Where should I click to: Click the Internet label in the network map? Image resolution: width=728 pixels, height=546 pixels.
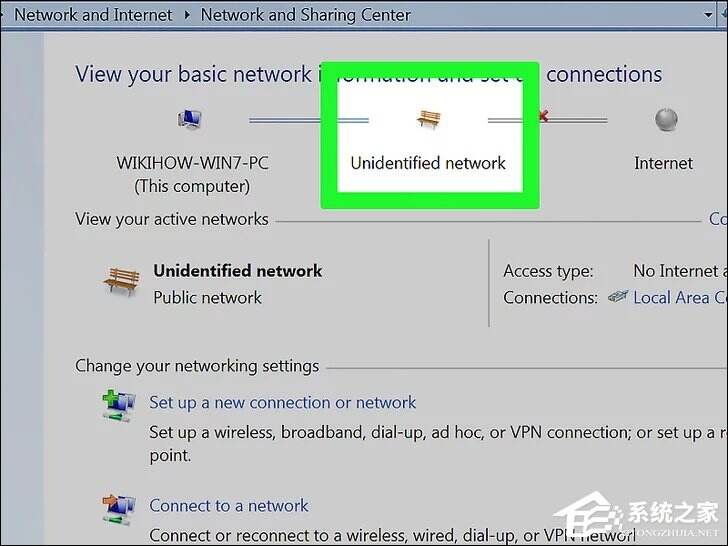tap(663, 163)
